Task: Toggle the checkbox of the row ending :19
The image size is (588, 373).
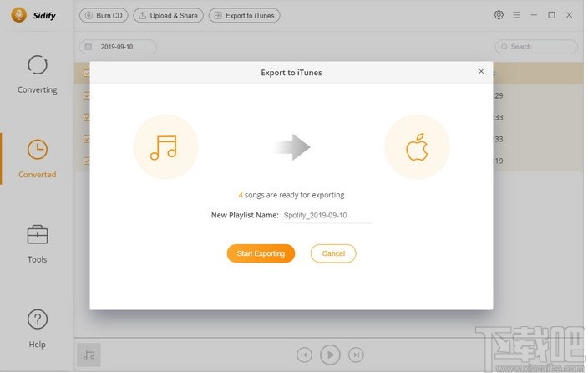Action: pyautogui.click(x=87, y=161)
